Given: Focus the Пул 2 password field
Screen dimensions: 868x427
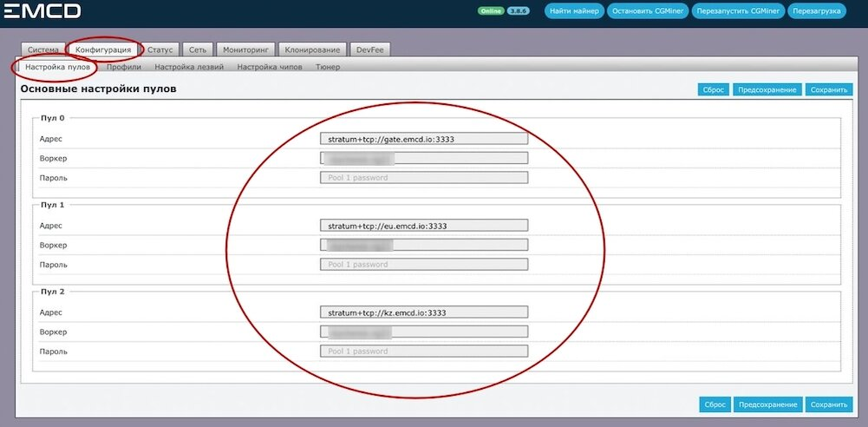Looking at the screenshot, I should pos(424,351).
